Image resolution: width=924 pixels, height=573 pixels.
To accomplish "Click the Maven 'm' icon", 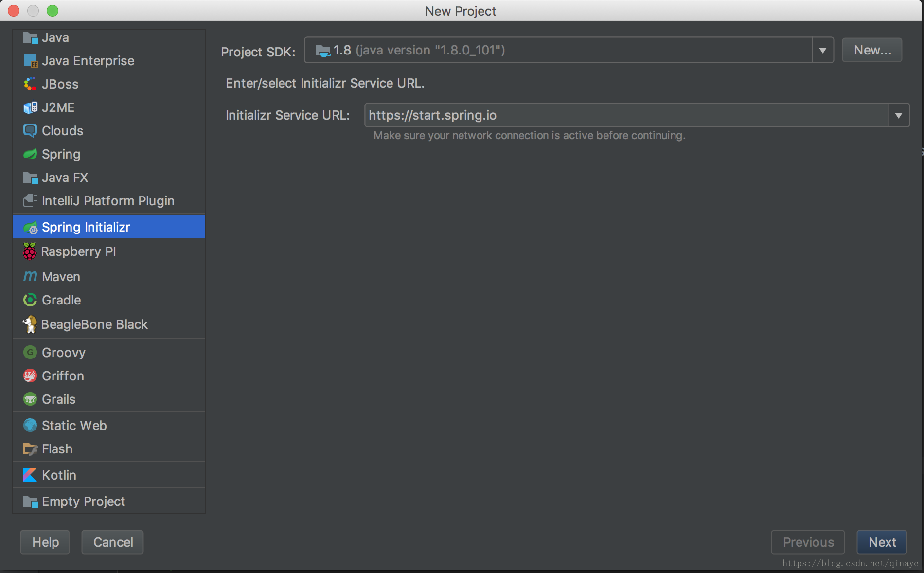I will (30, 276).
